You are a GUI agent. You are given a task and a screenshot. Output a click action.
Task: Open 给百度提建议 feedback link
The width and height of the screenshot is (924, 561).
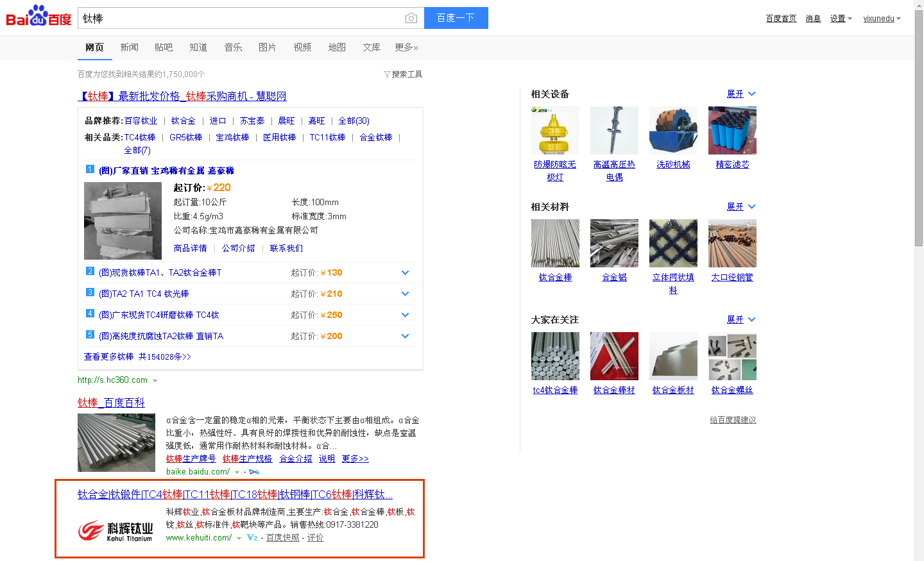(733, 420)
